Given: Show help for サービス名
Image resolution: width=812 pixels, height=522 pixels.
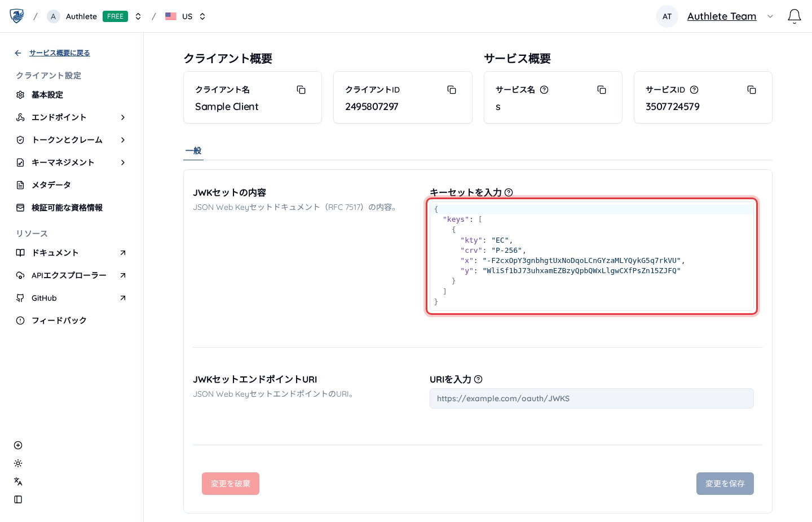Looking at the screenshot, I should click(x=544, y=90).
